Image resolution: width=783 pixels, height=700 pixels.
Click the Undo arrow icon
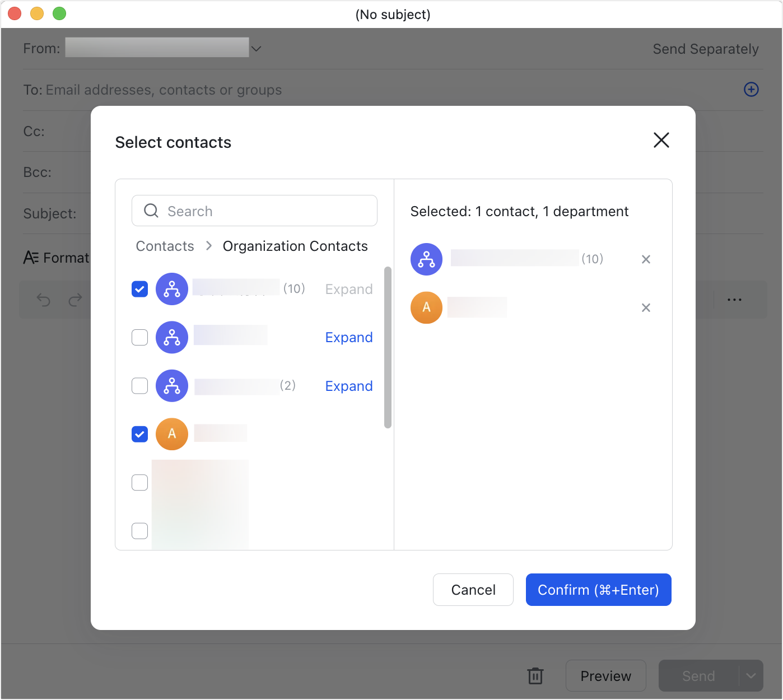tap(43, 300)
